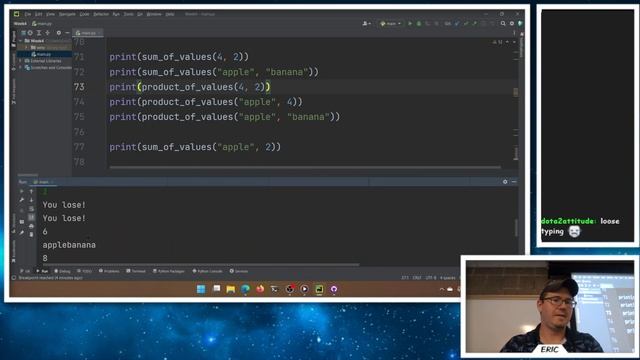This screenshot has height=360, width=640.
Task: Print console output icon in Run panel
Action: pos(31,226)
